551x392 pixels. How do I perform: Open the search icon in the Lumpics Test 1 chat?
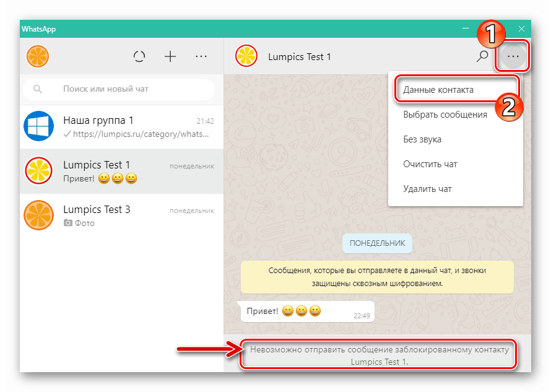(x=482, y=56)
